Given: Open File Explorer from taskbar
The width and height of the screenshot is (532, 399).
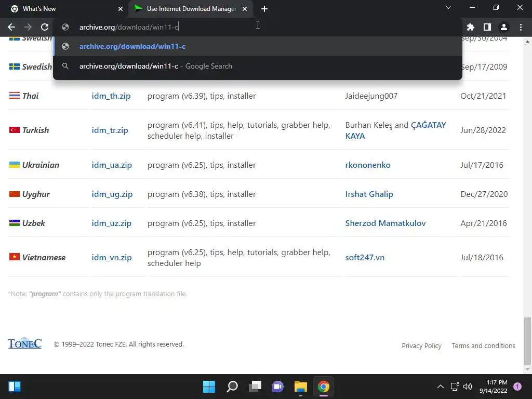Looking at the screenshot, I should tap(301, 387).
